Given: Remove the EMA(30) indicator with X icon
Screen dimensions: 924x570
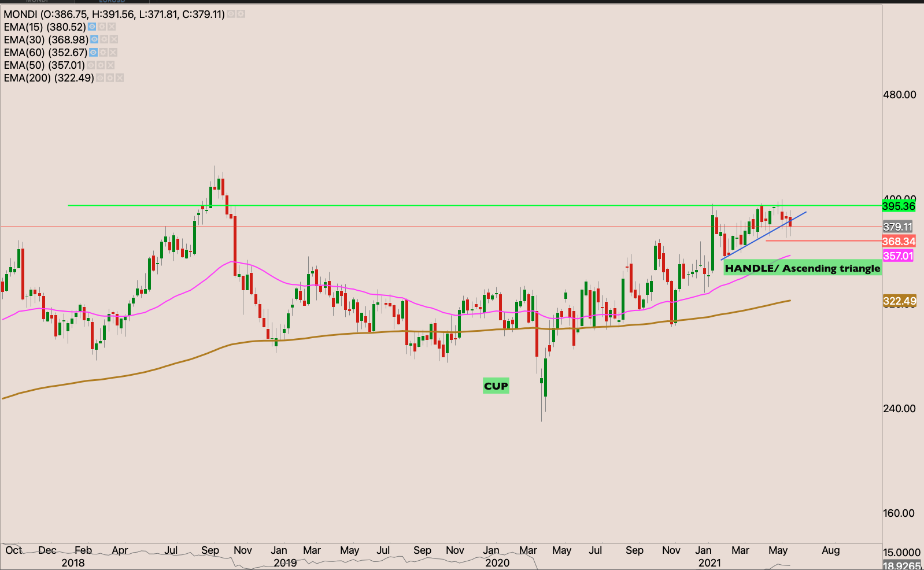Looking at the screenshot, I should tap(114, 40).
